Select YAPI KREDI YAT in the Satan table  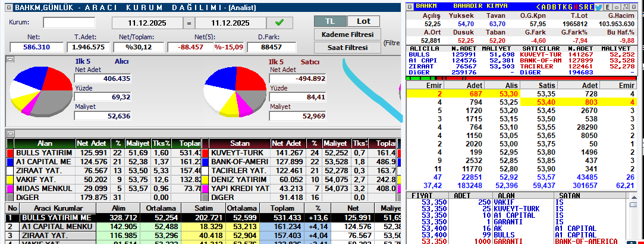click(240, 189)
